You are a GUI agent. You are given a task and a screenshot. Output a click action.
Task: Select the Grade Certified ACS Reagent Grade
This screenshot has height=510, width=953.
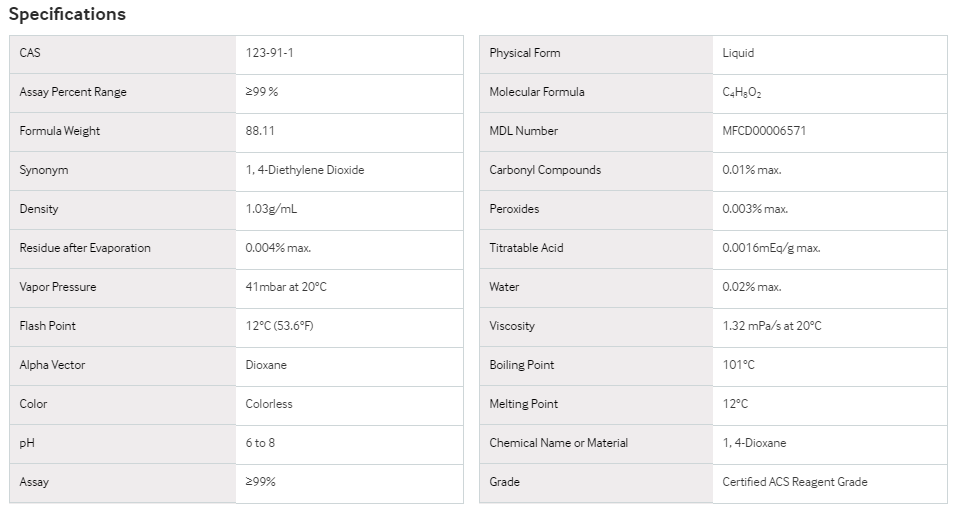pos(794,481)
